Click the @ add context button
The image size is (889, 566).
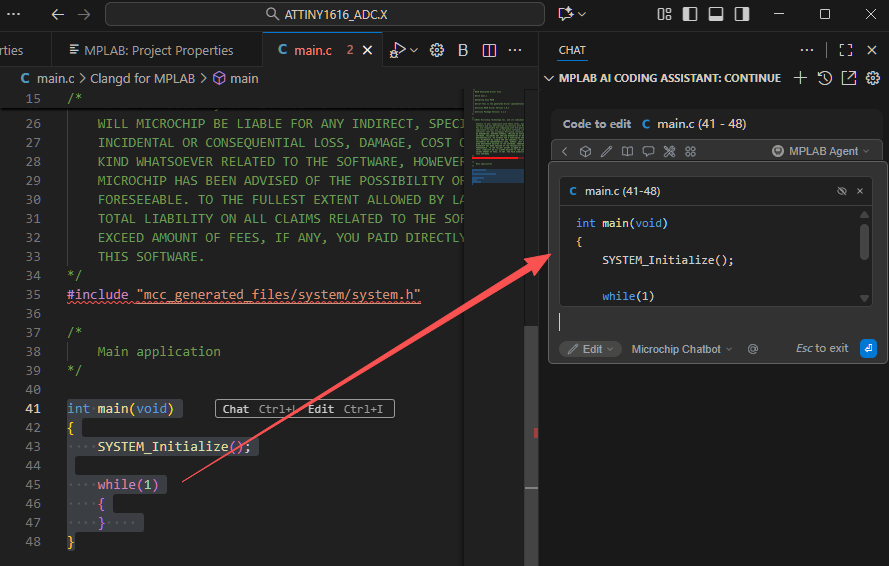click(x=752, y=349)
